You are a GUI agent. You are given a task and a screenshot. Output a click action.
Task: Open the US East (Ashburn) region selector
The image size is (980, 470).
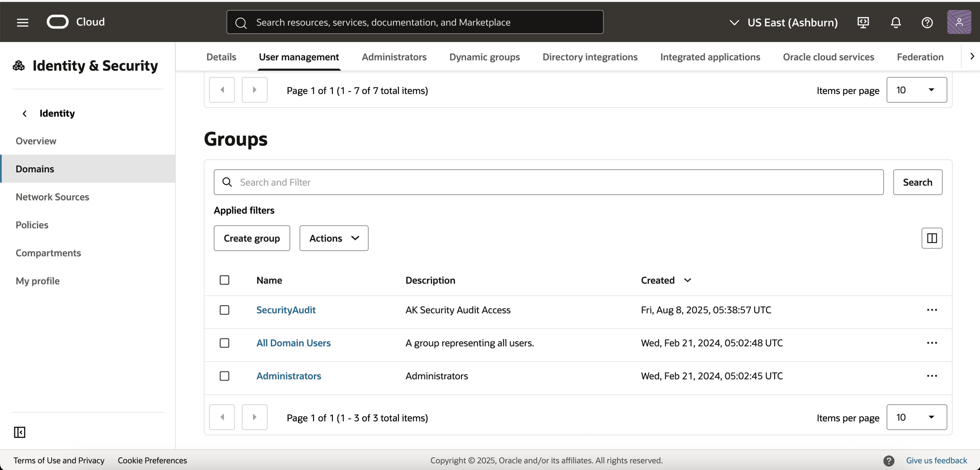[784, 22]
